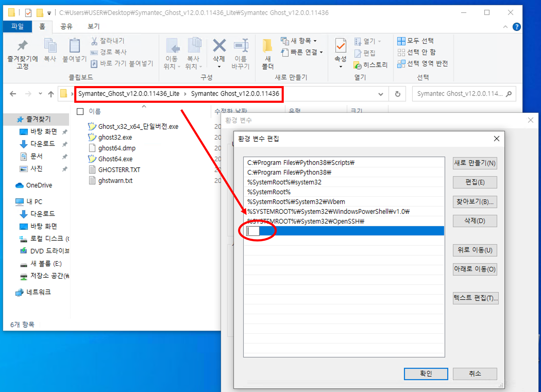Open the Move to (이동 위치) dropdown
Screen dimensions: 541x392
click(172, 63)
